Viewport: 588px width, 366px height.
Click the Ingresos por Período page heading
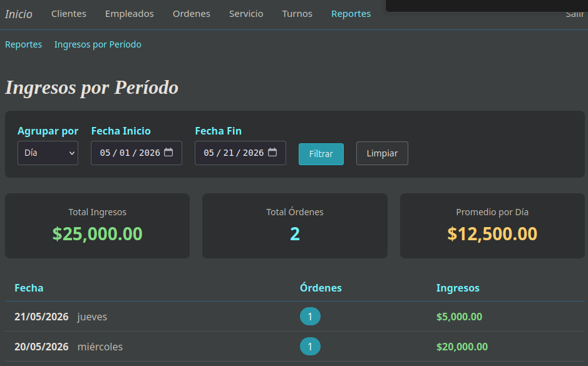tap(91, 88)
